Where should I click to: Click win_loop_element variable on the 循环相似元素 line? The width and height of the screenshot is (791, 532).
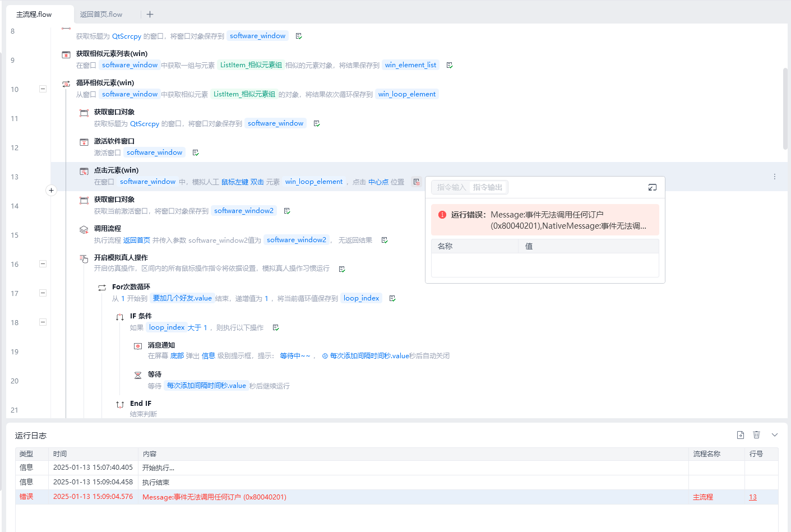click(407, 94)
